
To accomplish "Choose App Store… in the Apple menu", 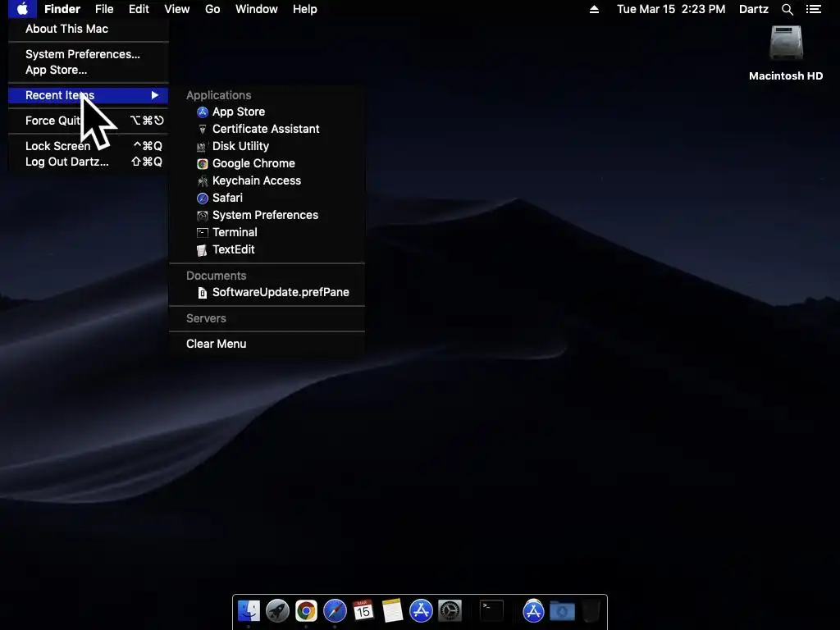I will 89,71.
